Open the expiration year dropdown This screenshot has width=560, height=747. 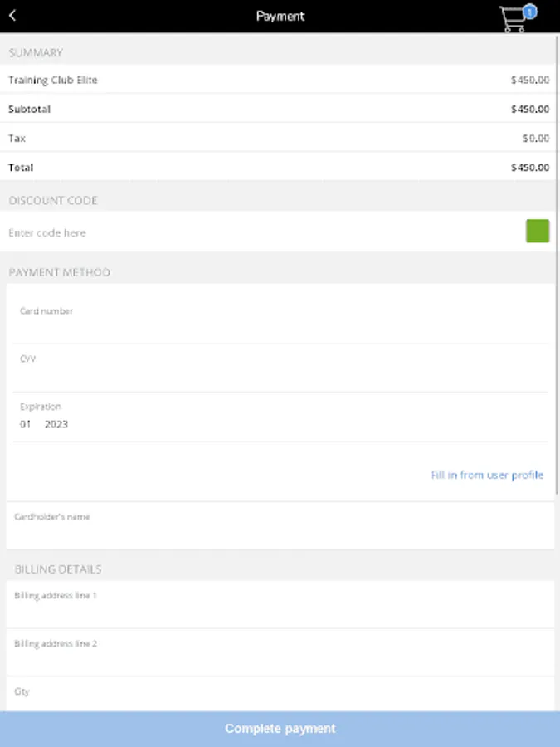[x=56, y=424]
